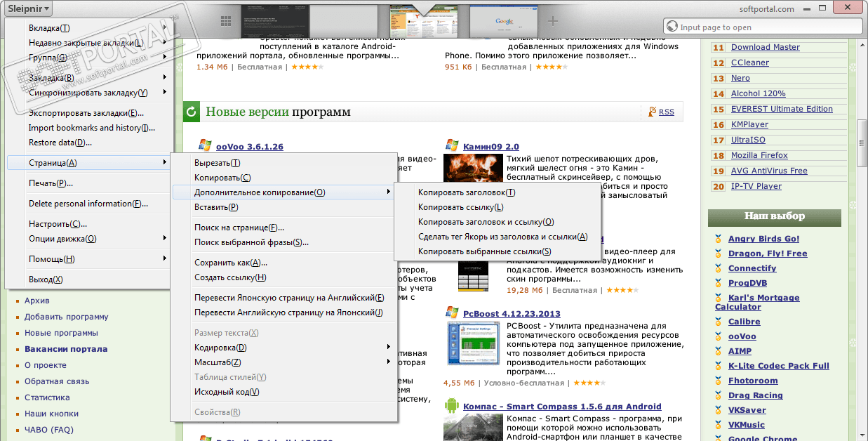Click medal icon beside Connectify
This screenshot has width=868, height=441.
(x=718, y=268)
